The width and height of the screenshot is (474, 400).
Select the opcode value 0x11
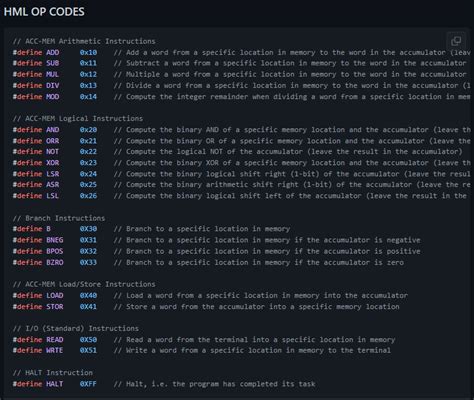(88, 63)
